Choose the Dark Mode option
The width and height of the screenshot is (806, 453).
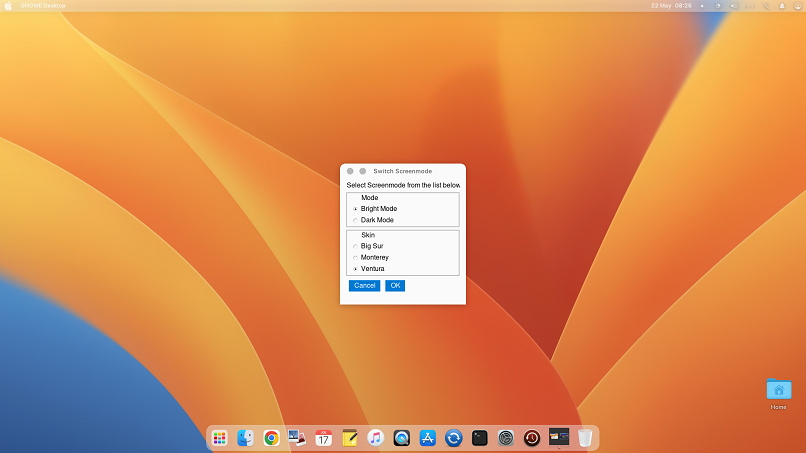355,220
